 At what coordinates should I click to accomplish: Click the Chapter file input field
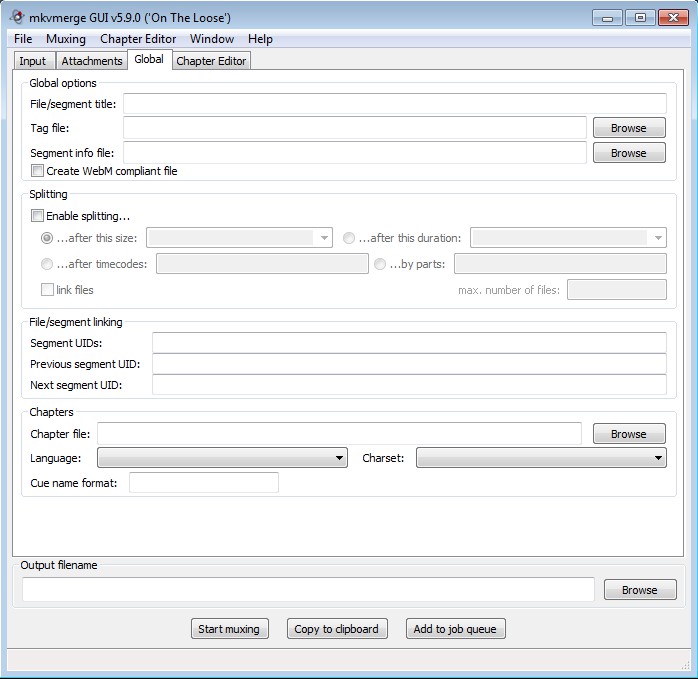tap(339, 434)
